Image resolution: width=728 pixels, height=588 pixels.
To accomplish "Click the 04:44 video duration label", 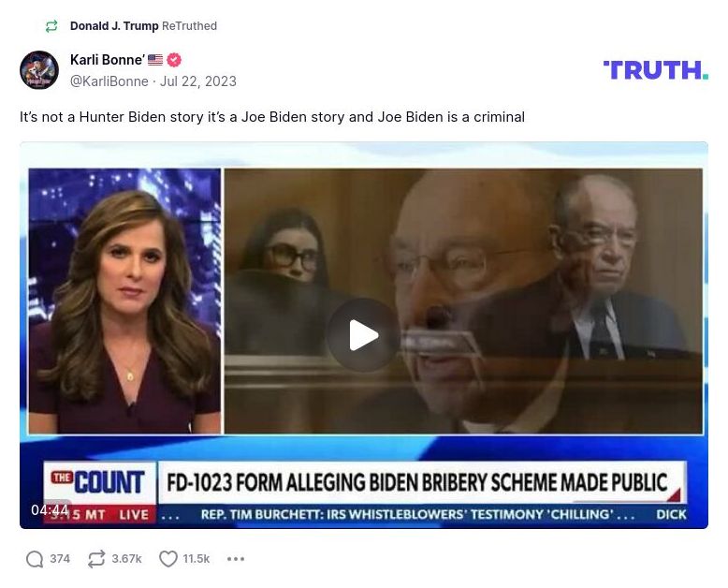I will point(50,510).
